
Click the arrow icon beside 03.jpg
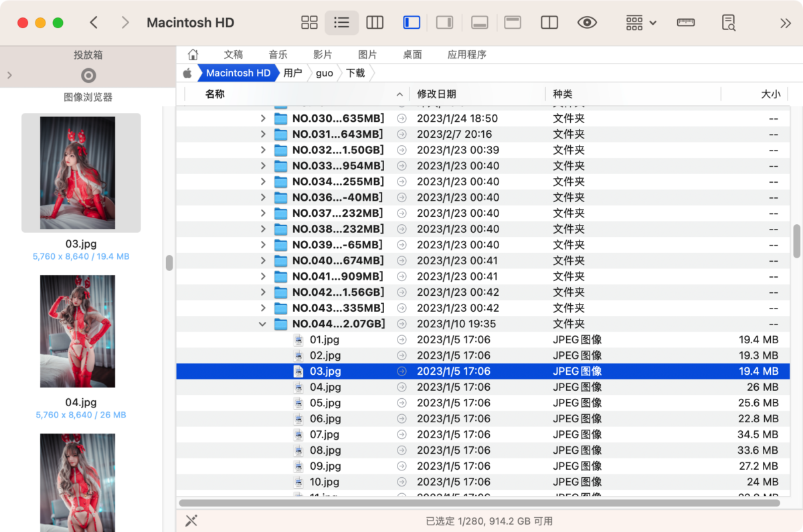[x=401, y=371]
